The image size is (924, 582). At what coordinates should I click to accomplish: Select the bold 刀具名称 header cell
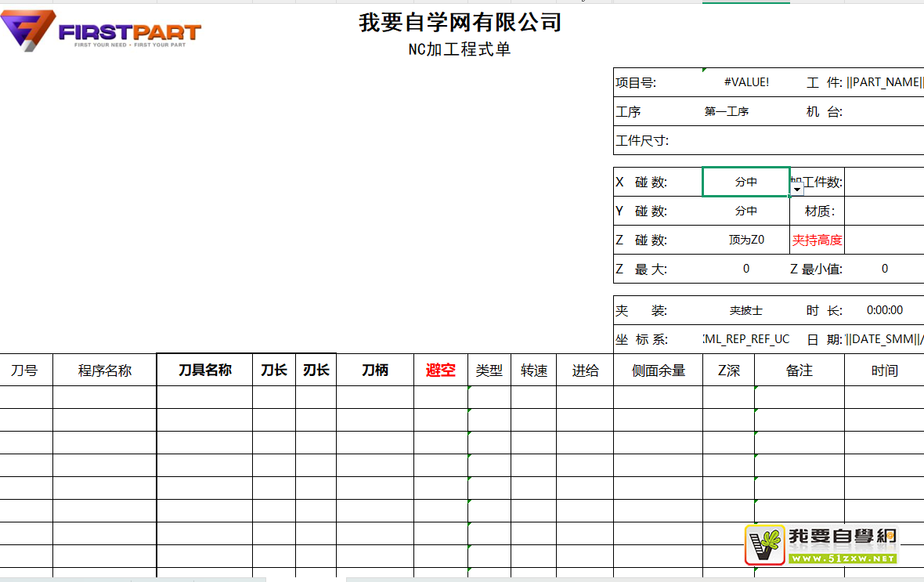point(204,370)
